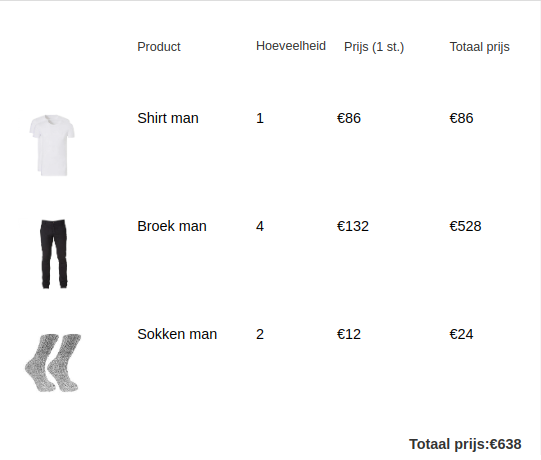Select quantity 4 for Broek man
The height and width of the screenshot is (460, 541).
(x=260, y=226)
